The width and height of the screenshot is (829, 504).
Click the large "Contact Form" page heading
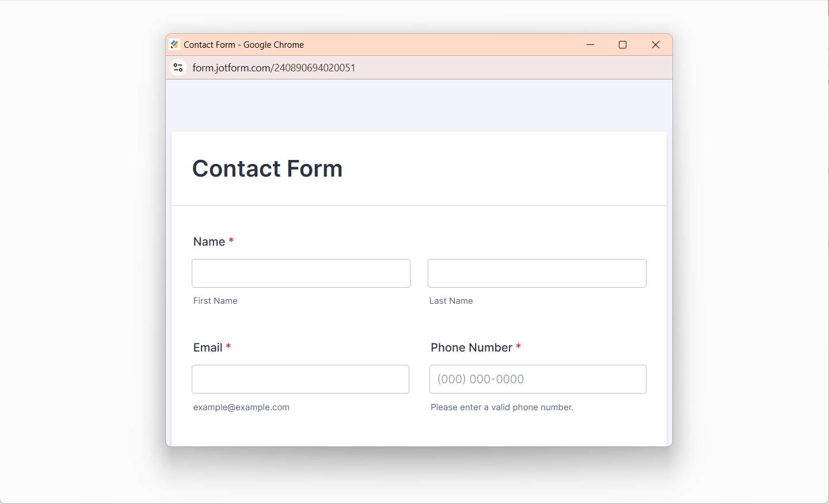point(267,169)
